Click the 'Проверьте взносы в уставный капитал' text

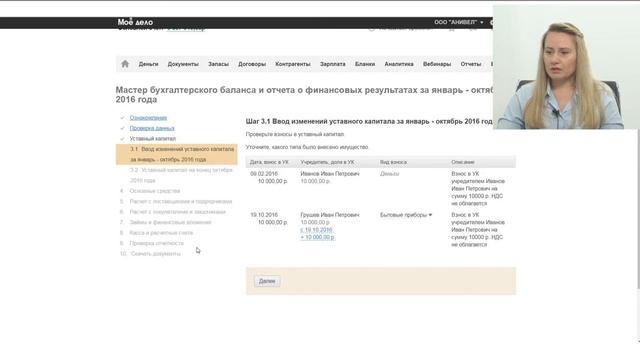tap(295, 134)
